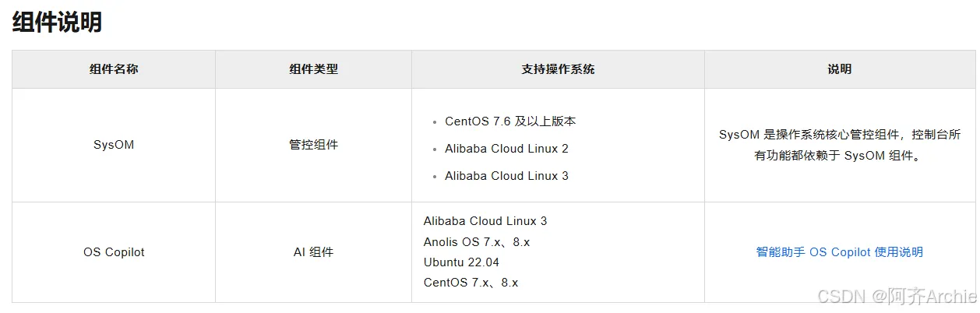Select the Anolis OS 7.x、8.x entry
980x313 pixels.
[x=477, y=242]
